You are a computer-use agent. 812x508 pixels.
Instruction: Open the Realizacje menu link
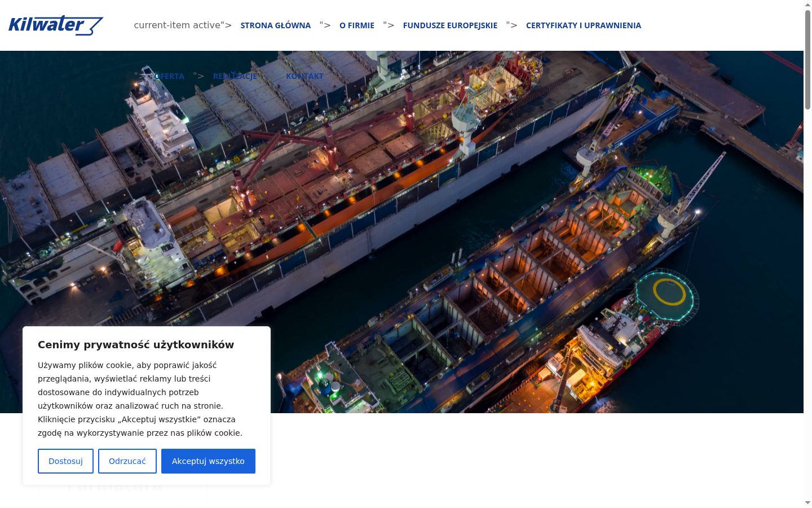(x=235, y=76)
